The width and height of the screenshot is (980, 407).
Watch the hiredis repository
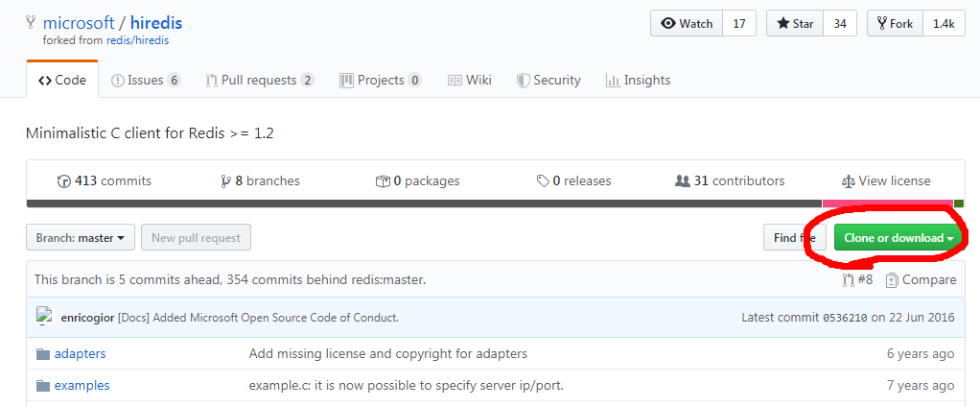[x=688, y=24]
